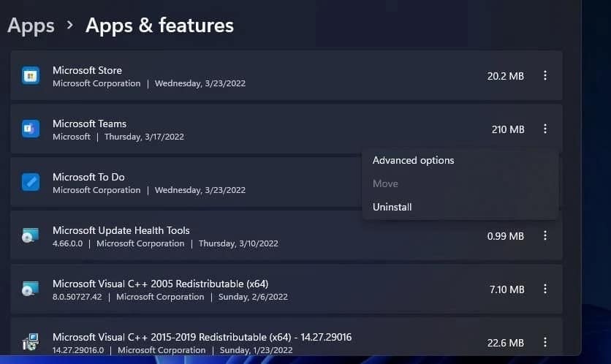The image size is (611, 364).
Task: Click the Microsoft Teams app name
Action: pos(89,124)
